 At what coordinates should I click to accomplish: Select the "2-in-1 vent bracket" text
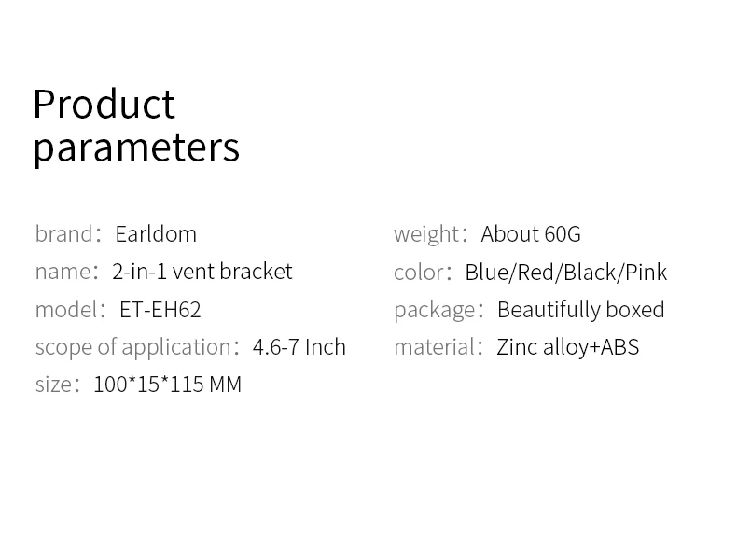click(x=202, y=272)
